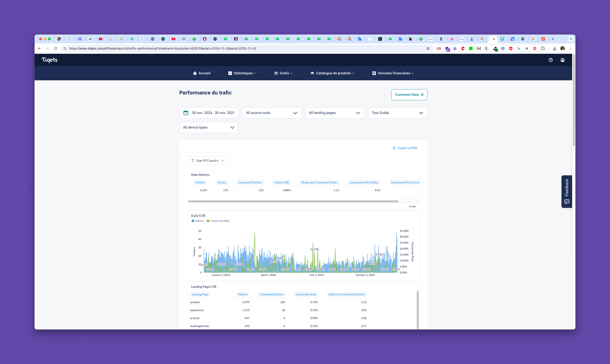This screenshot has height=364, width=610.
Task: Click the Tiqets logo
Action: click(50, 60)
